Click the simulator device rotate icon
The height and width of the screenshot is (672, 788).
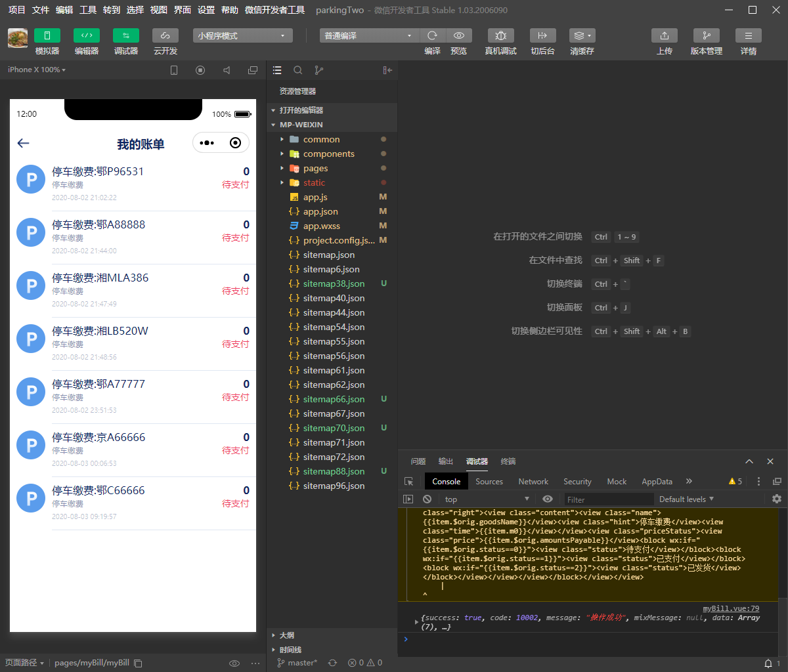point(174,70)
